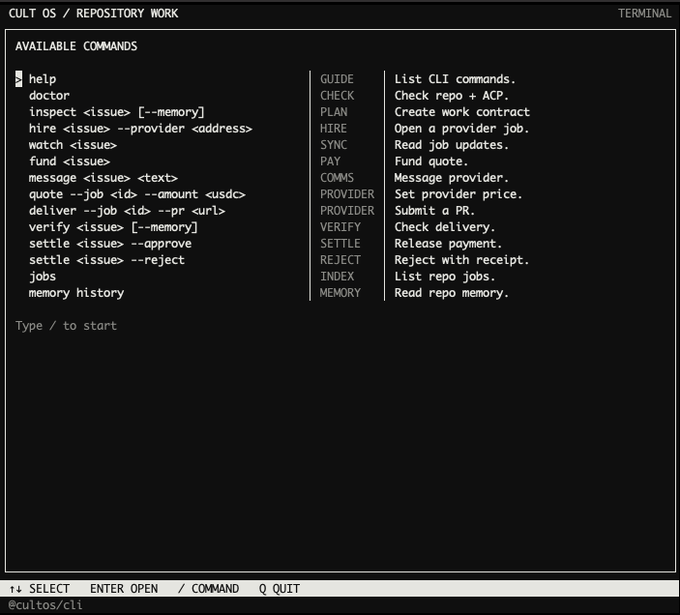
Task: Click the 'Set provider price.' description
Action: coord(458,194)
